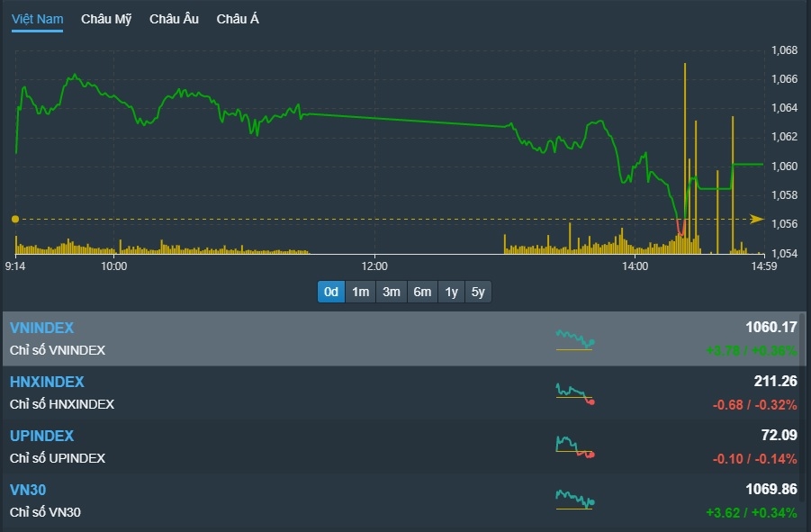Screen dimensions: 811x532
Task: Open the VN30 sparkline mini chart
Action: 575,500
